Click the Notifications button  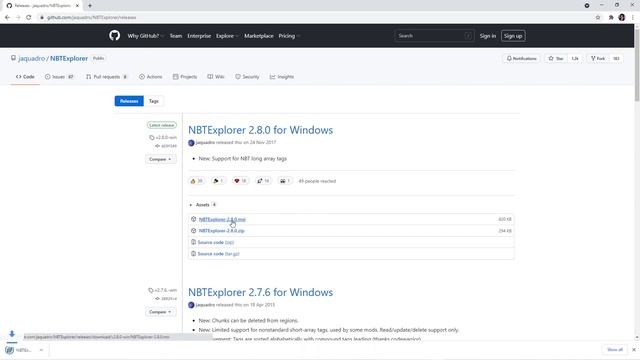pos(521,58)
